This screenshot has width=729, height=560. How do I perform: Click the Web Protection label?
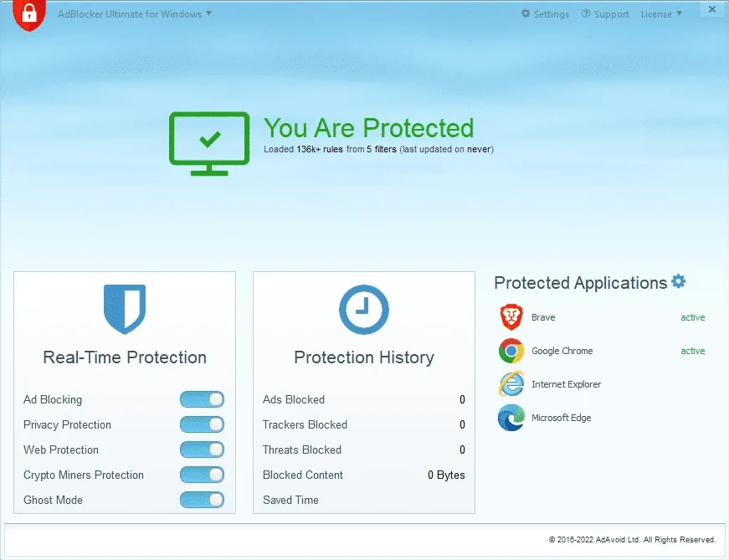click(x=61, y=450)
